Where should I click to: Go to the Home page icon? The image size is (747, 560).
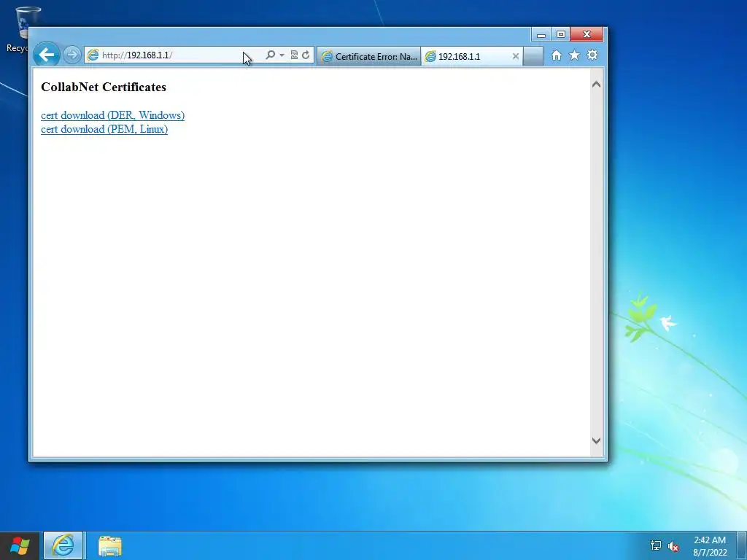tap(556, 55)
